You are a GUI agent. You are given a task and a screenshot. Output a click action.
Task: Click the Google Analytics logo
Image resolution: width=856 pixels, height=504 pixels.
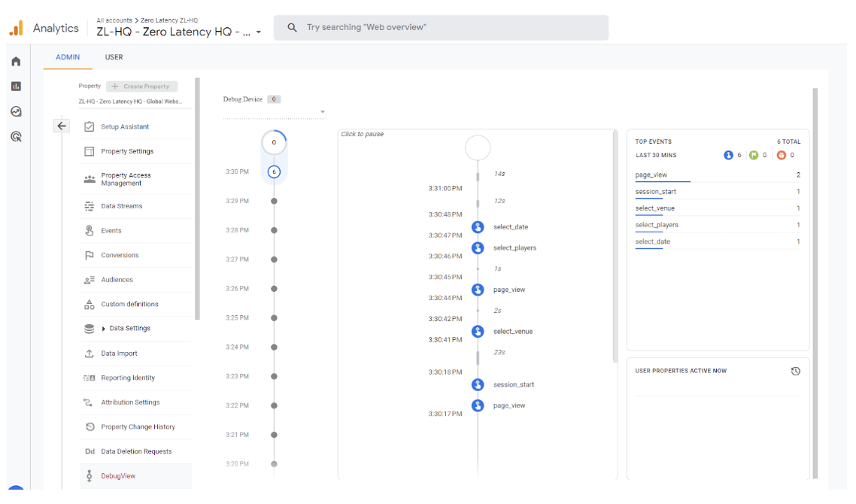(x=17, y=28)
